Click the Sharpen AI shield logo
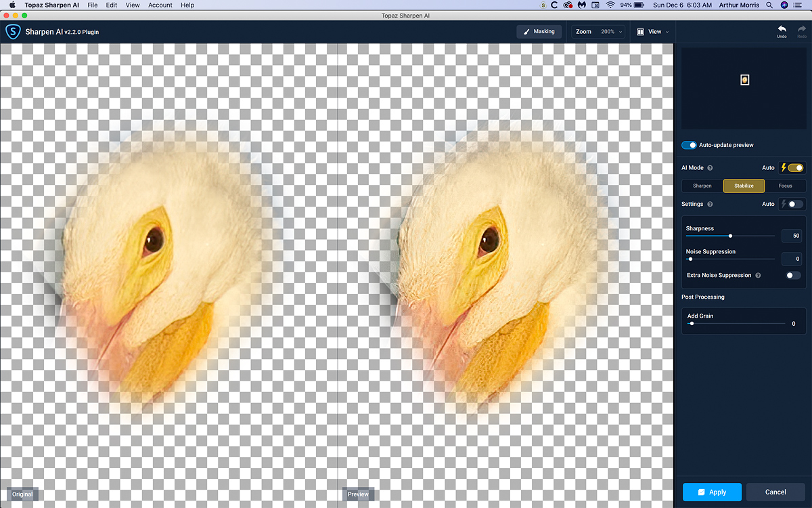The width and height of the screenshot is (812, 508). tap(13, 32)
